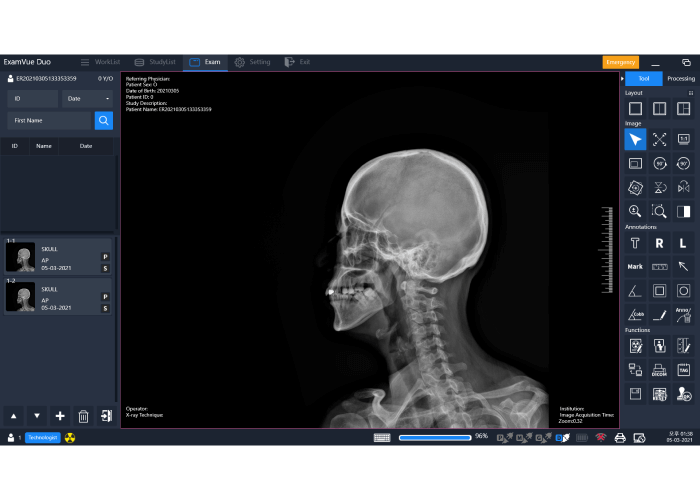This screenshot has width=700, height=500.
Task: Click the trash delete icon below study list
Action: [x=83, y=416]
